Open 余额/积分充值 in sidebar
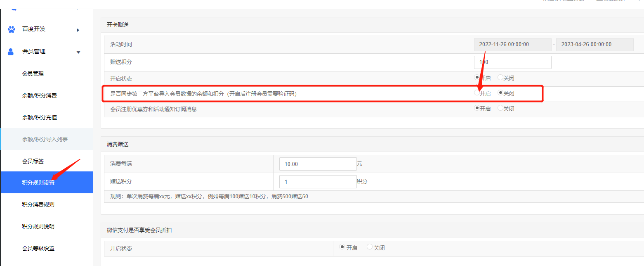 click(x=40, y=117)
